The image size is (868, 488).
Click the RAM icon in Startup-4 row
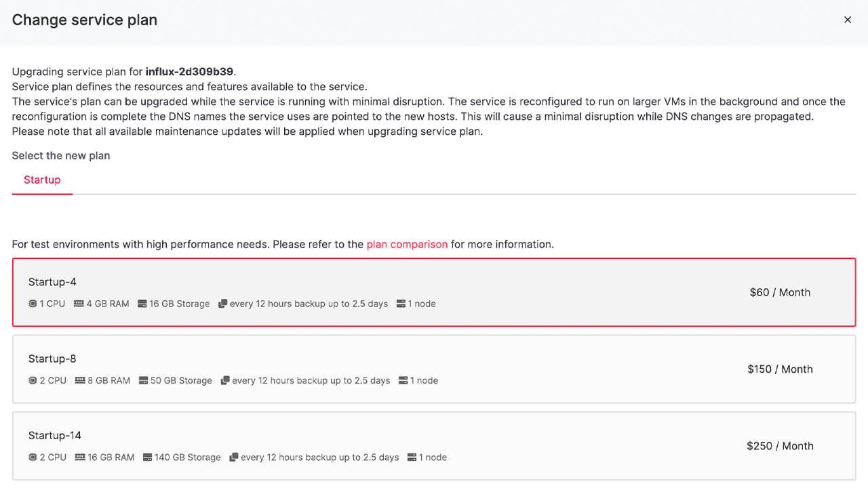pyautogui.click(x=79, y=304)
